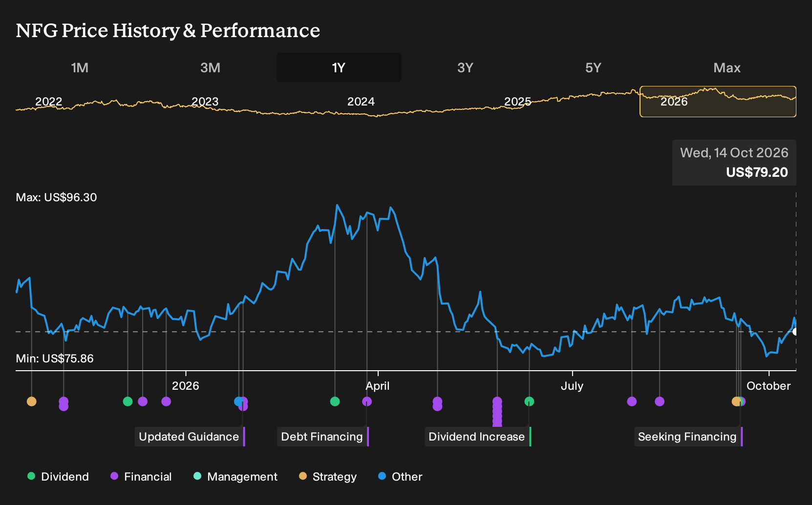Click the white current-price dot on the chart line
812x505 pixels.
tap(795, 332)
